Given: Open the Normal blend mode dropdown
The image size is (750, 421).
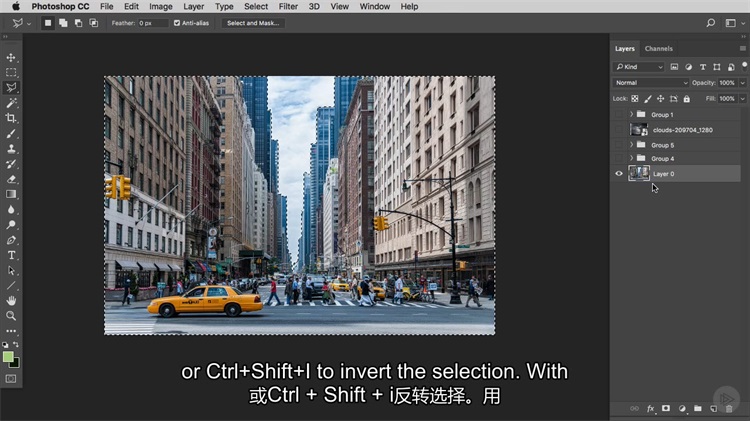Looking at the screenshot, I should (651, 83).
